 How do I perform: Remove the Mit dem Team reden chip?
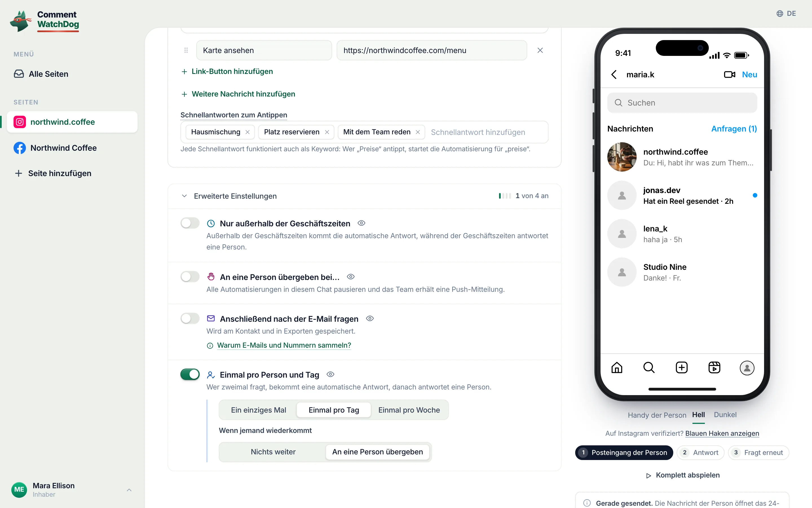pos(418,132)
